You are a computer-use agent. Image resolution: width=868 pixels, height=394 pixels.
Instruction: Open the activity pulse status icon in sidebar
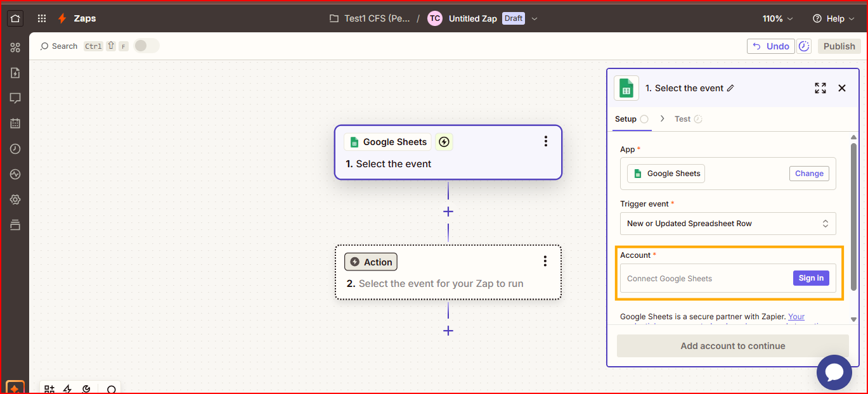click(x=15, y=174)
